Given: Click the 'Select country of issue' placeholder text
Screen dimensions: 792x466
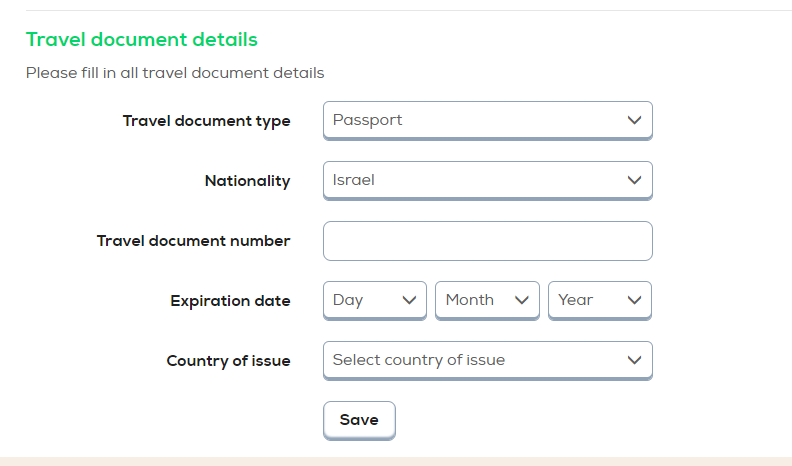Looking at the screenshot, I should coord(418,360).
